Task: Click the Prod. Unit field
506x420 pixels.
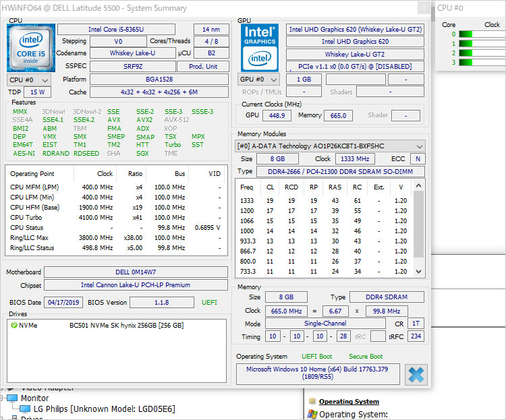Action: (x=203, y=67)
